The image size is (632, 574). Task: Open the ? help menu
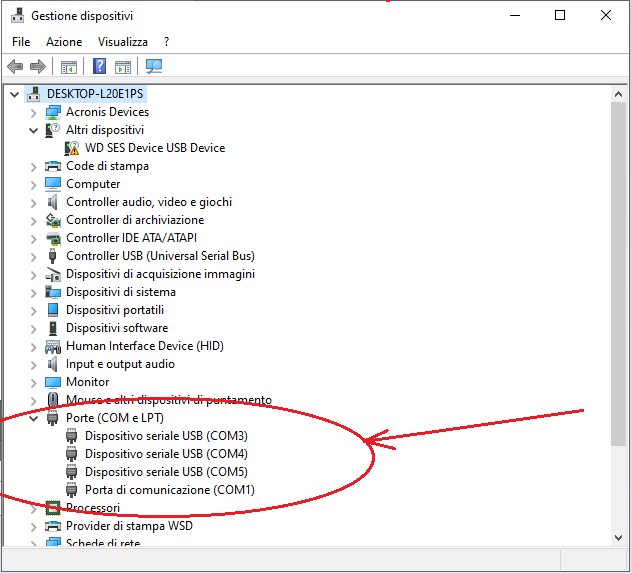tap(166, 42)
